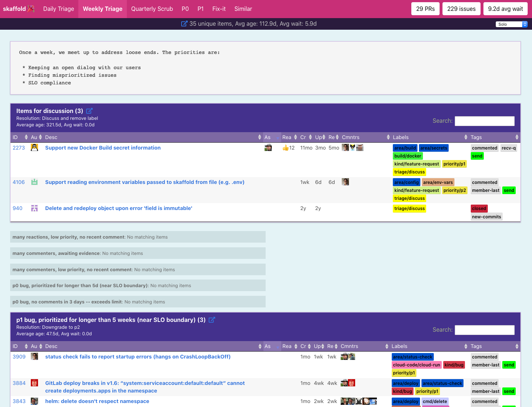Screen dimensions: 532x407
Task: Sort p1 bug table by Labels column
Action: (x=429, y=346)
